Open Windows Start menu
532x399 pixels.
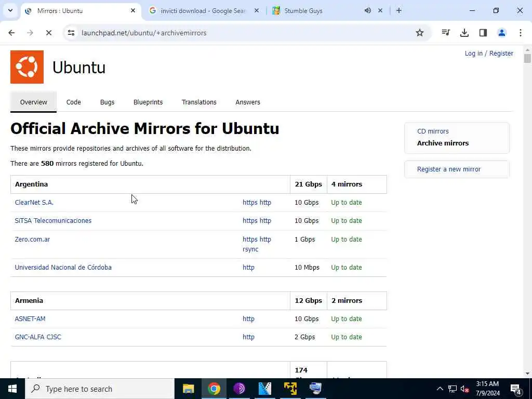pyautogui.click(x=12, y=389)
